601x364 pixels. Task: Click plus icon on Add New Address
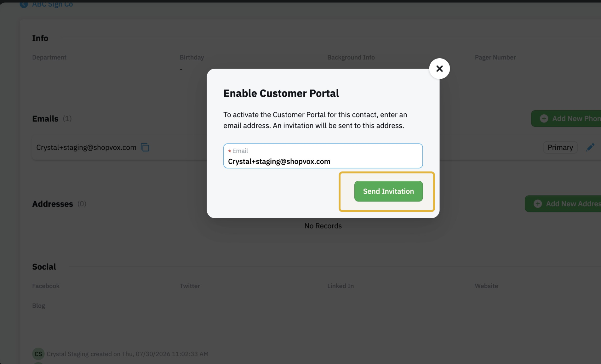[x=538, y=204]
